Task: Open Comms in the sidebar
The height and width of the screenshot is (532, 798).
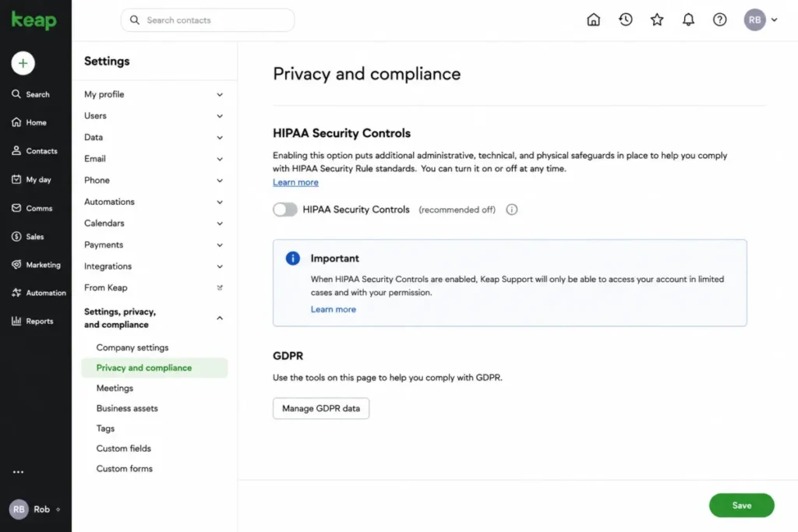Action: pos(31,208)
